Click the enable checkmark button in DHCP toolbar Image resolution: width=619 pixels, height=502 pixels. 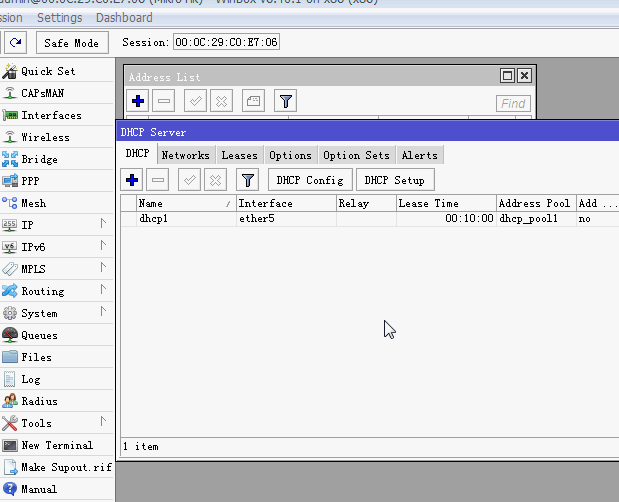(189, 180)
